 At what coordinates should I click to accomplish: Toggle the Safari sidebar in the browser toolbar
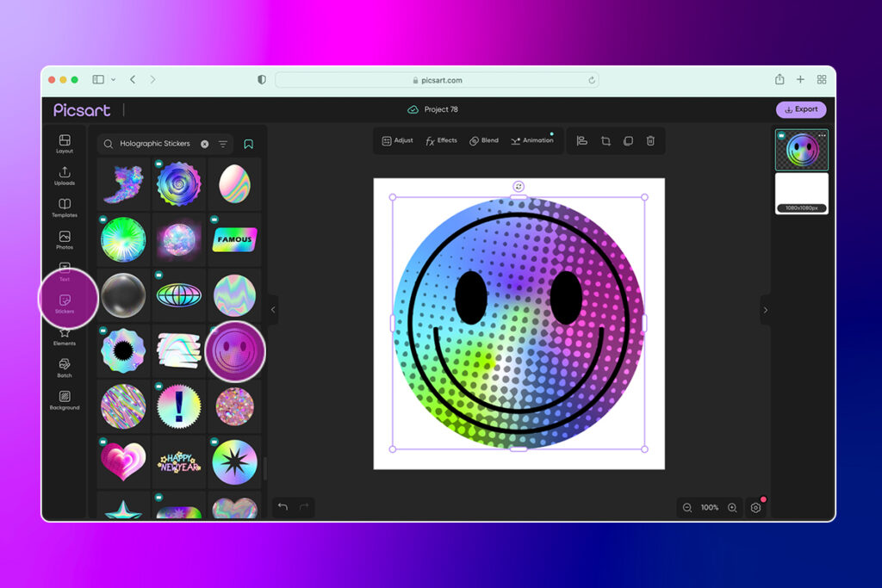pyautogui.click(x=97, y=78)
